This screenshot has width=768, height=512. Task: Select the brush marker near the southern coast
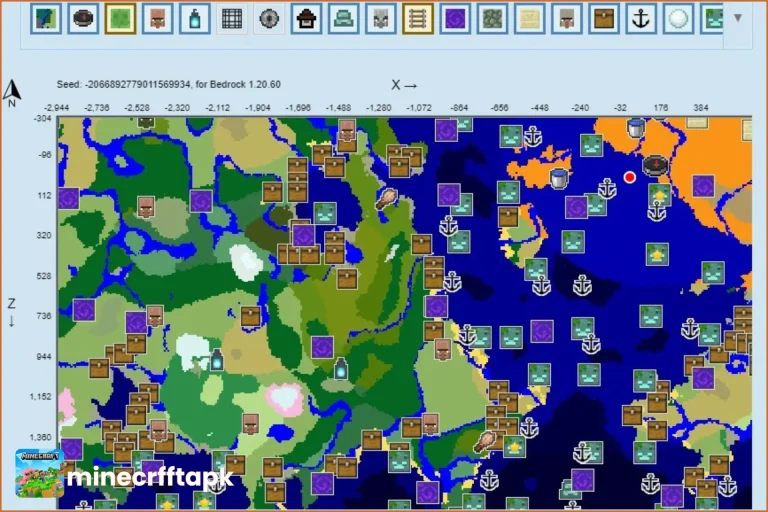pos(485,441)
